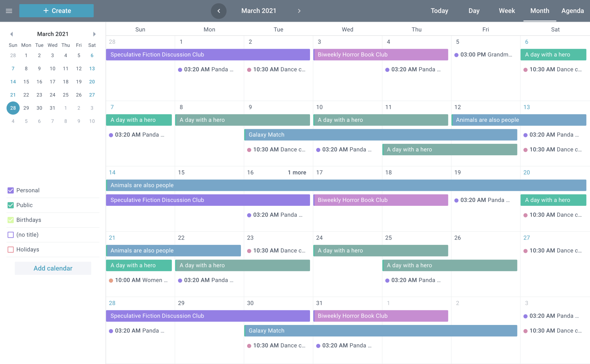
Task: Disable the Birthdays calendar checkbox
Action: pyautogui.click(x=11, y=220)
